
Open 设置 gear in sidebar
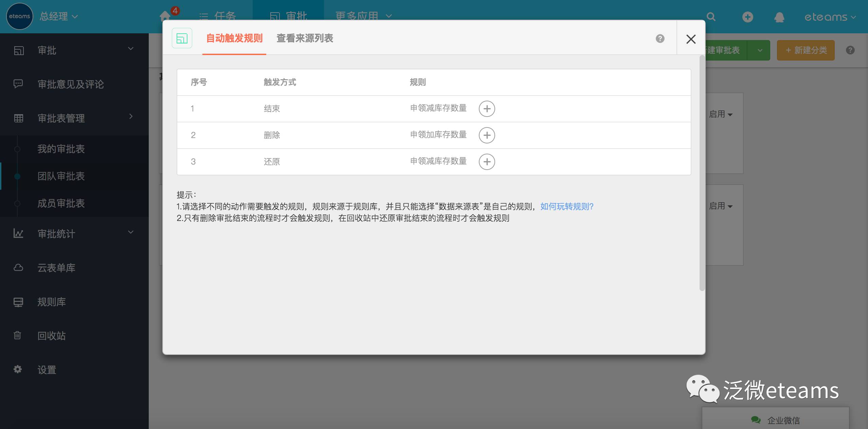coord(47,370)
